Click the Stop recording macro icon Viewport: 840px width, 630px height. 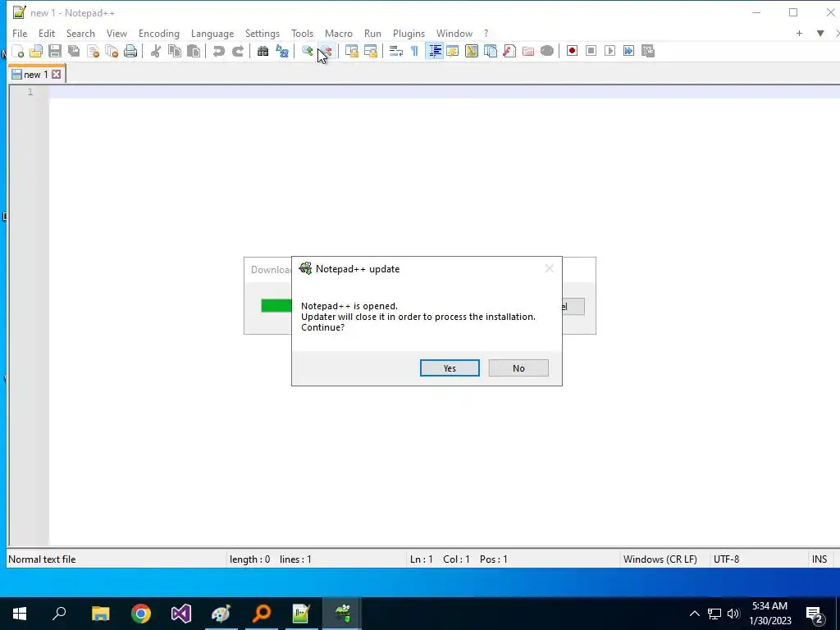(x=591, y=52)
